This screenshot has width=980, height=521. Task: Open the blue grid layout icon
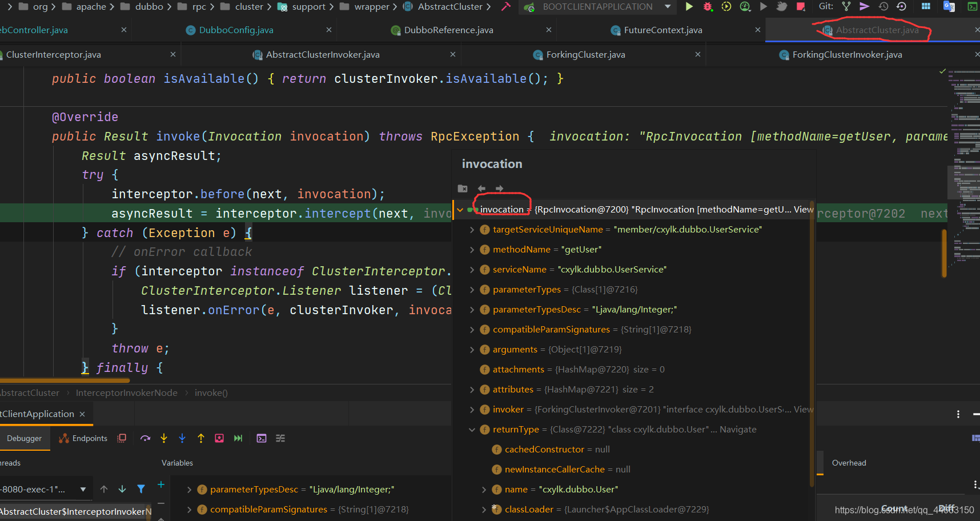[x=926, y=7]
